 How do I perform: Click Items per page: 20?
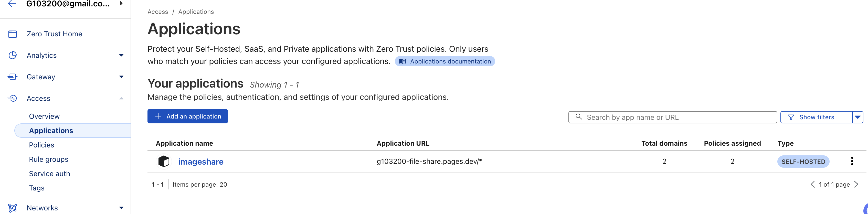click(200, 185)
